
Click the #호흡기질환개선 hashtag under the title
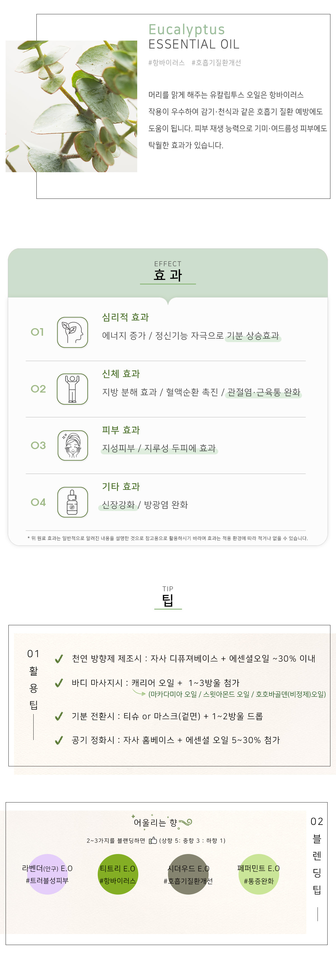tap(216, 63)
